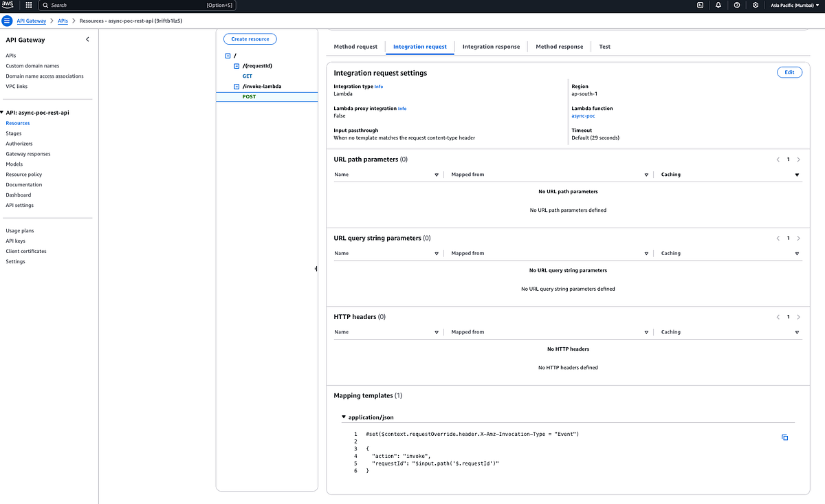Open the Asia Pacific (Mumbai) region selector

coord(794,5)
